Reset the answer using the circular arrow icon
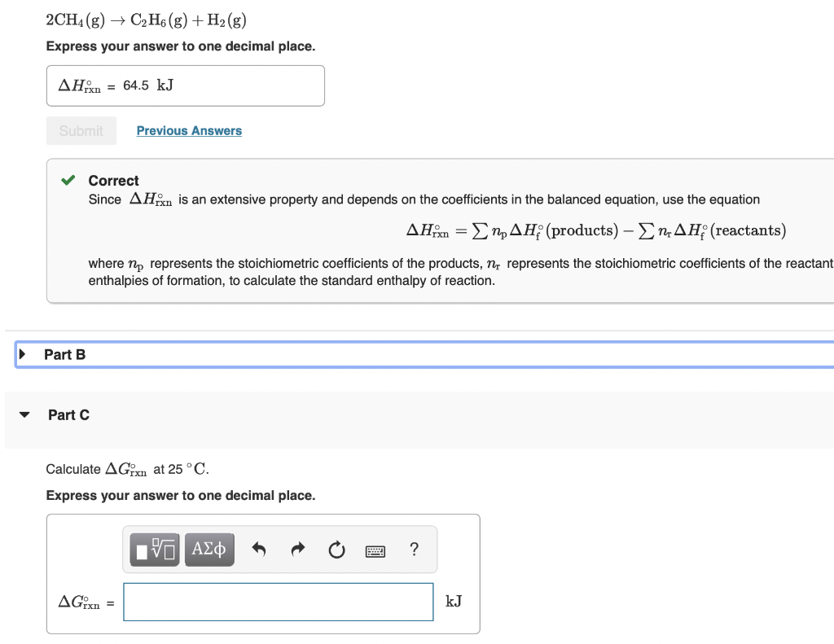This screenshot has height=644, width=834. [x=336, y=549]
